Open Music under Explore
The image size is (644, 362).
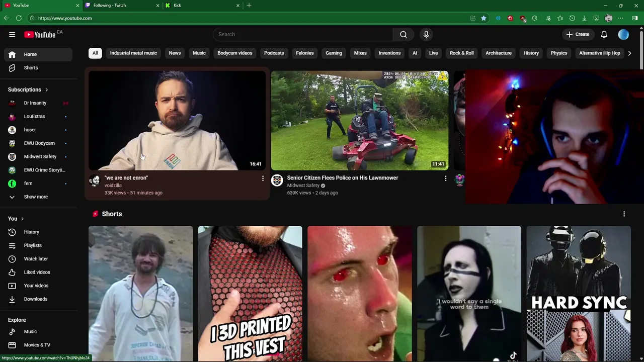(x=38, y=331)
